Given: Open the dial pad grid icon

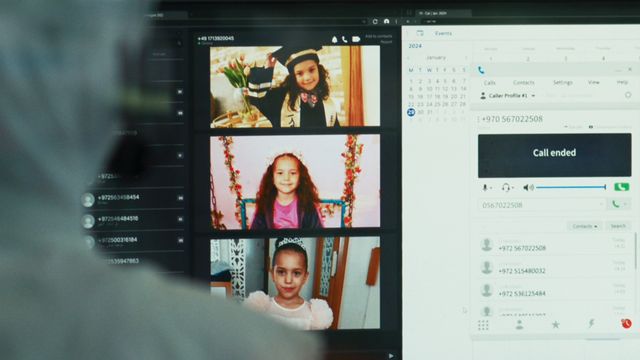Looking at the screenshot, I should [483, 325].
